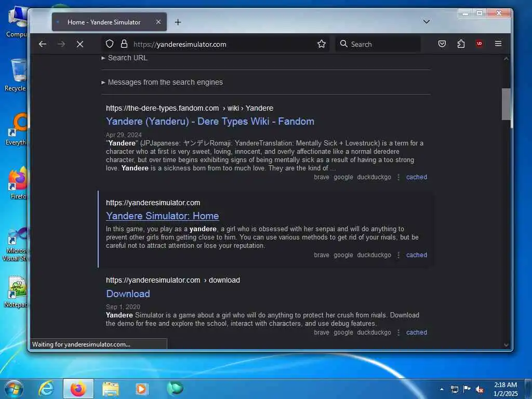Open the three-dot menu on Download result
This screenshot has width=532, height=399.
click(x=398, y=332)
